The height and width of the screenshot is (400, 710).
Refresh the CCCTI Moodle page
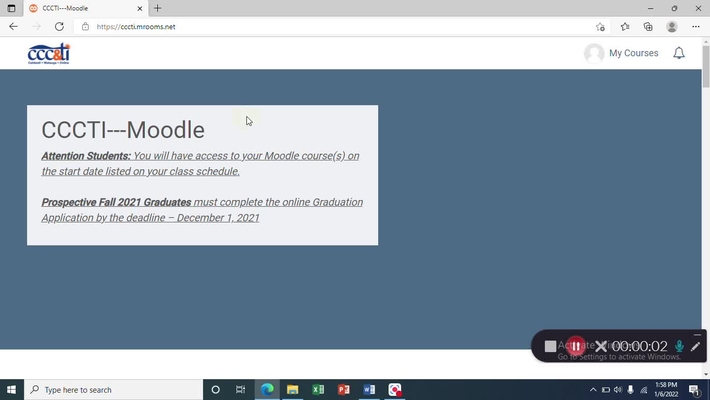click(x=59, y=27)
